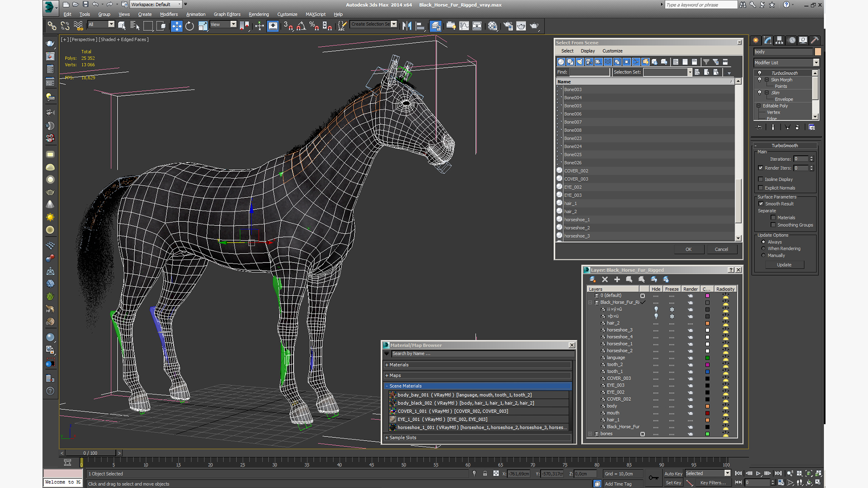Click color swatch of tooth_1 layer row

708,372
